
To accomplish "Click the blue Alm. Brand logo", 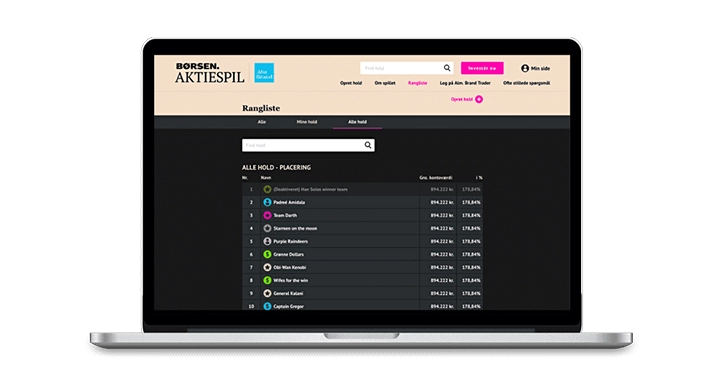I will point(264,73).
